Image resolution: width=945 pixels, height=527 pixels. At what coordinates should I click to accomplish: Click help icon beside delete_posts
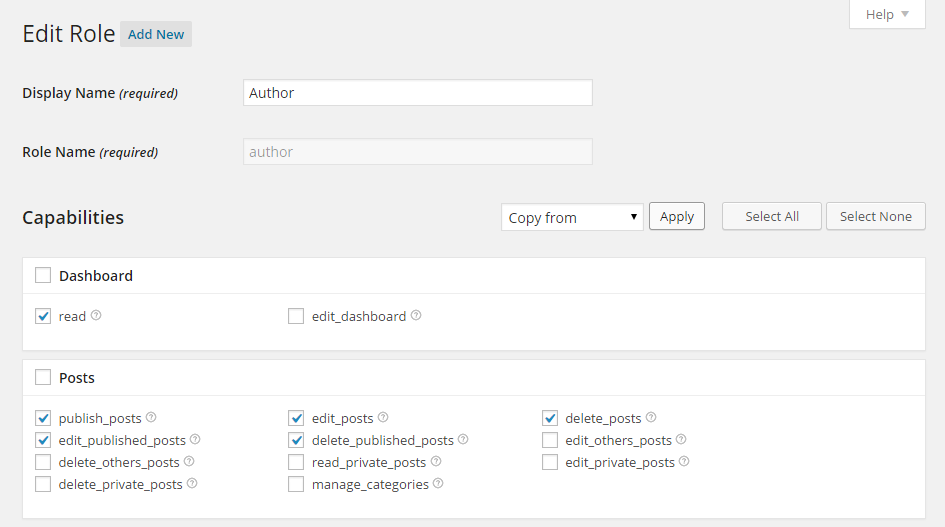(x=651, y=417)
